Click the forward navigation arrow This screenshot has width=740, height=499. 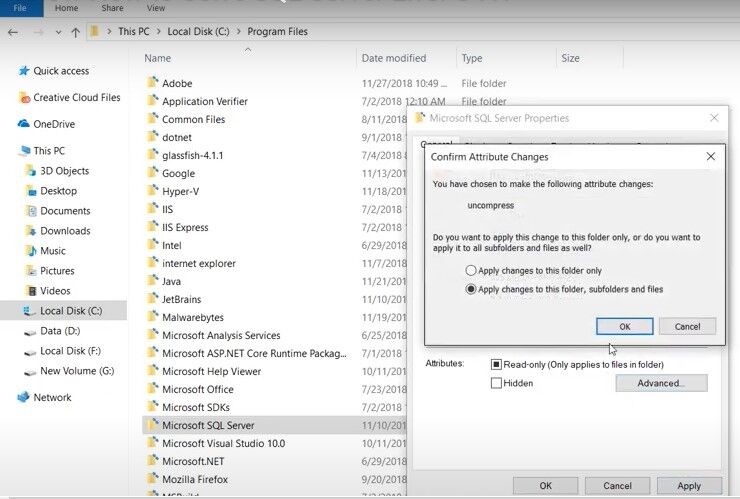click(x=38, y=32)
